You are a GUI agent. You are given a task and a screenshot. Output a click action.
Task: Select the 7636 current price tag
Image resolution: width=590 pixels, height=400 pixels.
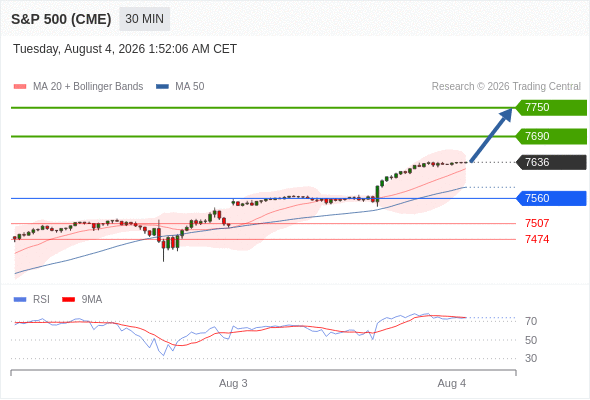(x=551, y=162)
